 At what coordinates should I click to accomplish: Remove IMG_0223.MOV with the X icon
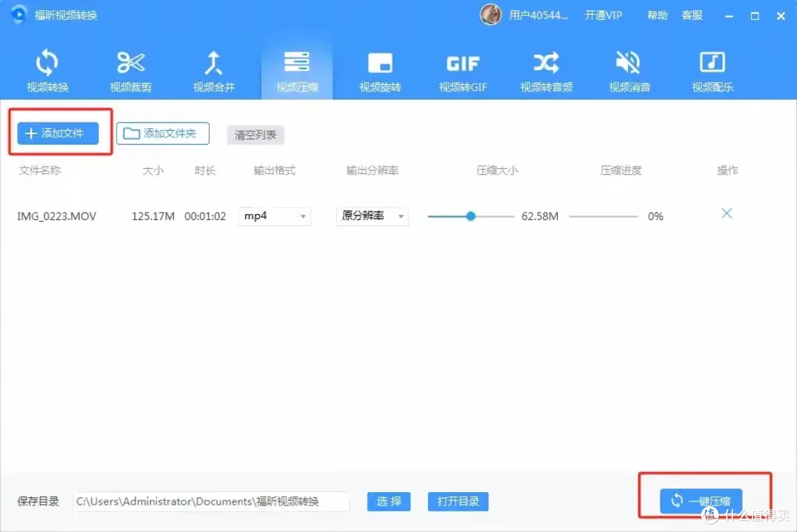[727, 213]
